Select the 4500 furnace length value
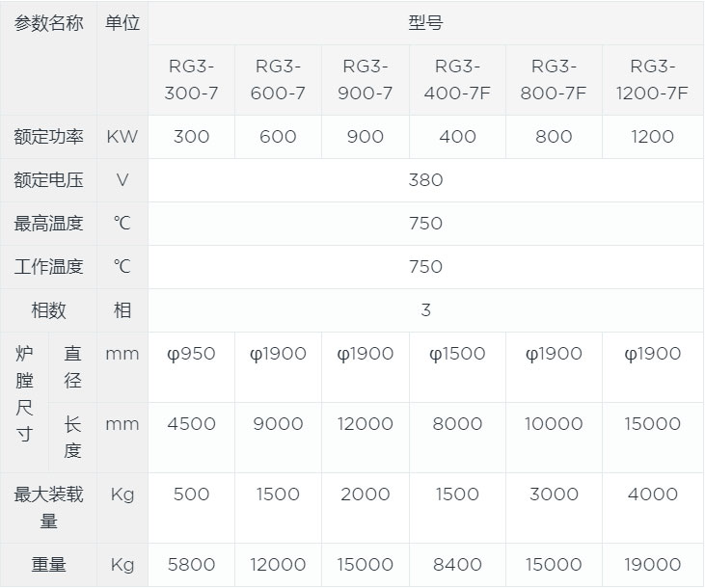The height and width of the screenshot is (588, 705). click(192, 424)
